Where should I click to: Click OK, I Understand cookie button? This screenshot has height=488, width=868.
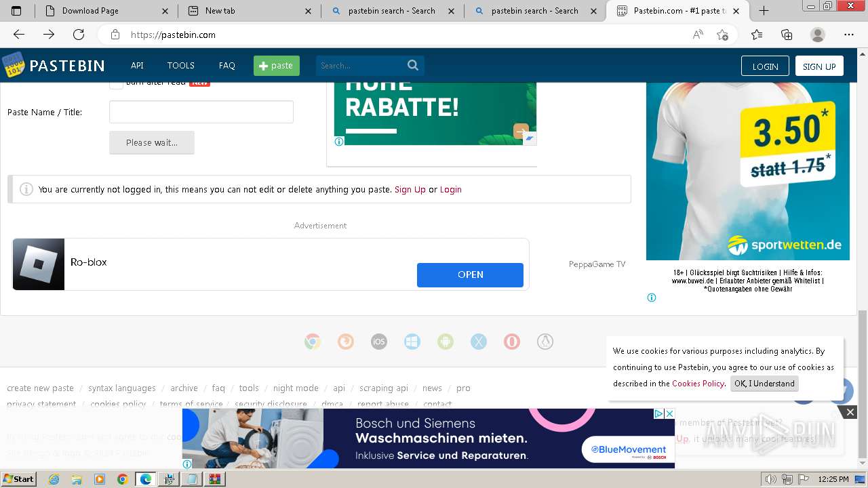click(764, 384)
